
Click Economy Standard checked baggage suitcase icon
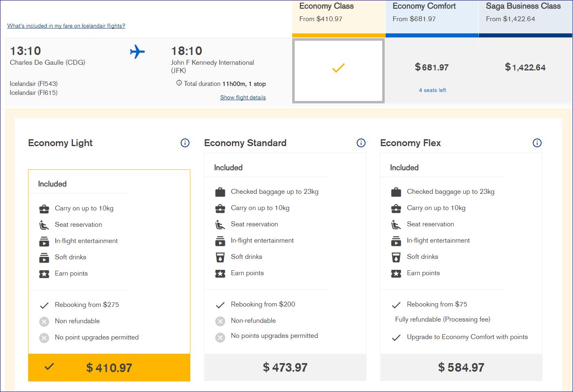coord(220,192)
